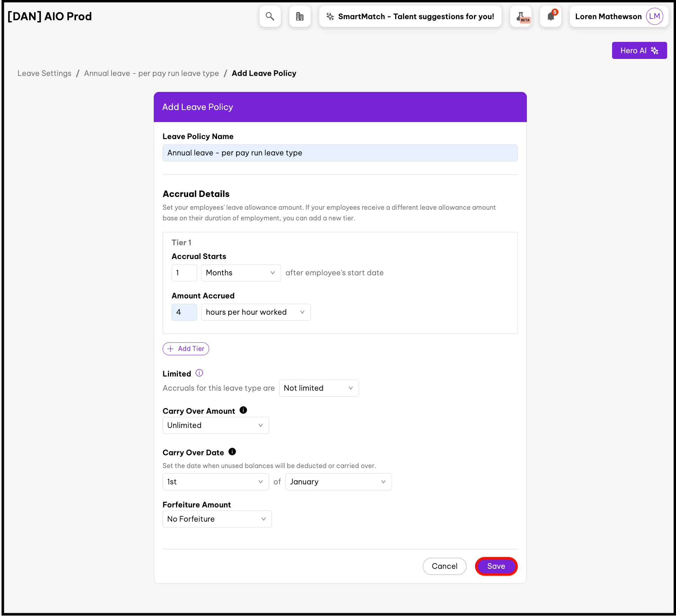Viewport: 676px width, 616px height.
Task: Open the Unlimited carry over dropdown
Action: coord(216,425)
